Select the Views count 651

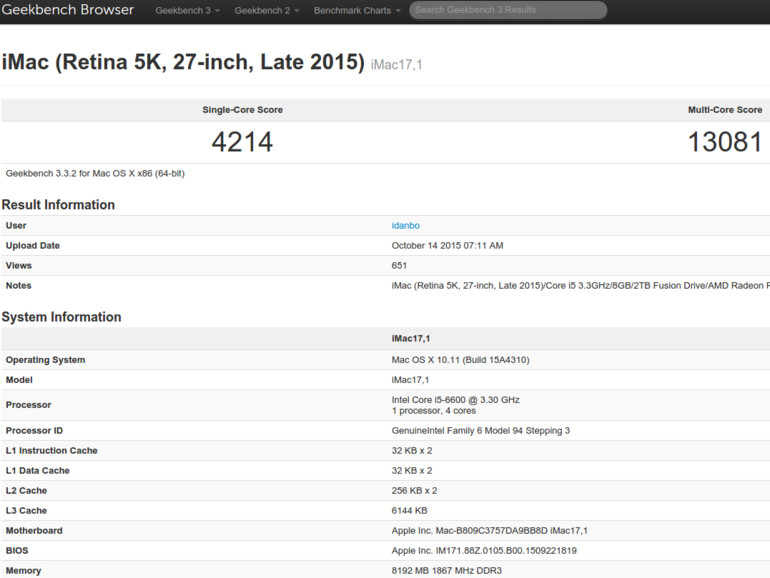(x=399, y=266)
